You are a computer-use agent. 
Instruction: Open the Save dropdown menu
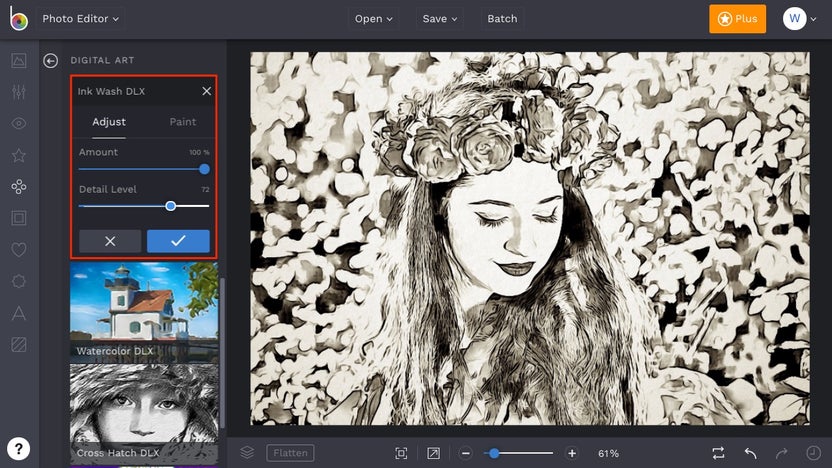pos(440,19)
